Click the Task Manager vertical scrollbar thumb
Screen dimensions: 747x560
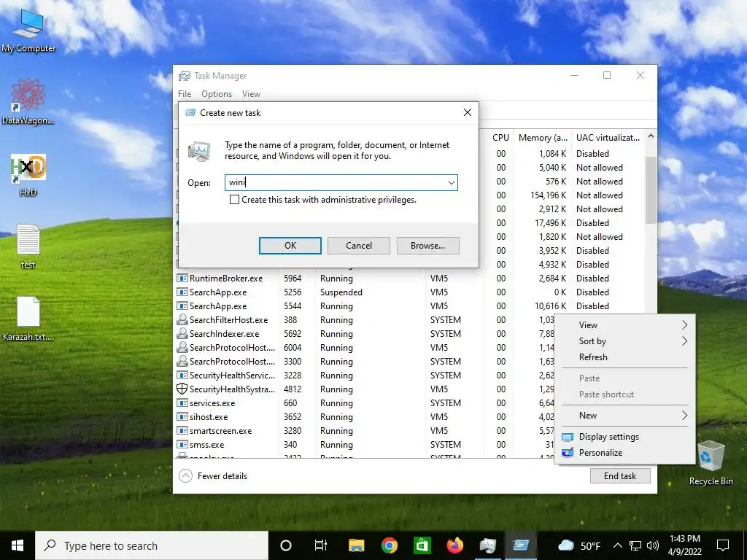650,190
